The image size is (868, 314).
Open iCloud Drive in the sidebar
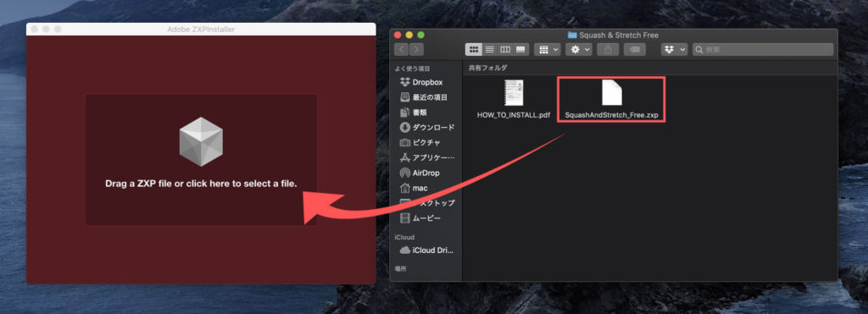click(x=426, y=250)
